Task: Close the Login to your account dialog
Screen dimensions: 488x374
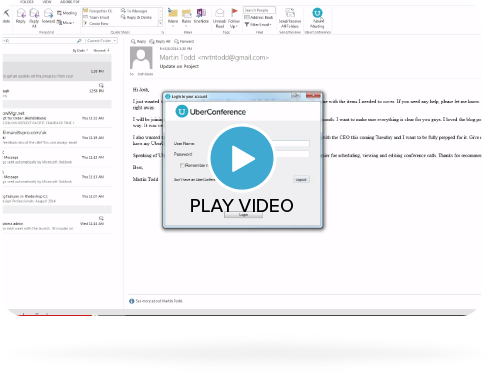Action: click(x=313, y=96)
